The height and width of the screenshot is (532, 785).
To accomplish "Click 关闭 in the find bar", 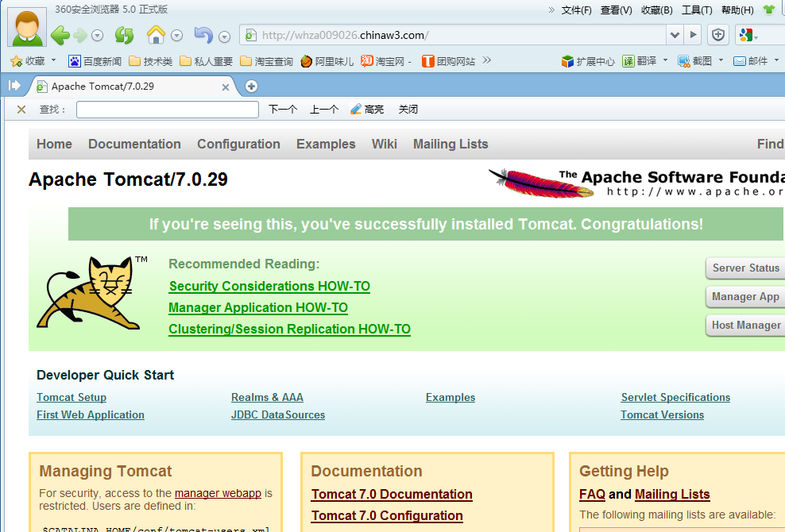I will [x=408, y=109].
